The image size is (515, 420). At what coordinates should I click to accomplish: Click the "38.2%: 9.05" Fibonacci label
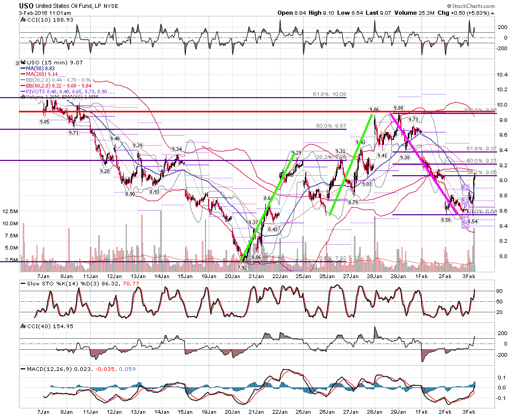(x=482, y=172)
